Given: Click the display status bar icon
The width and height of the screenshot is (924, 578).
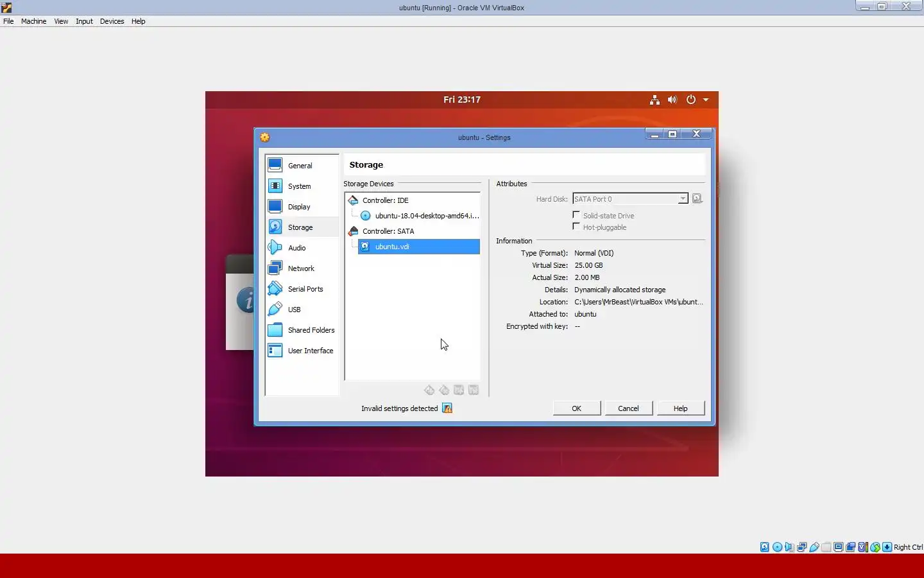Looking at the screenshot, I should point(839,547).
